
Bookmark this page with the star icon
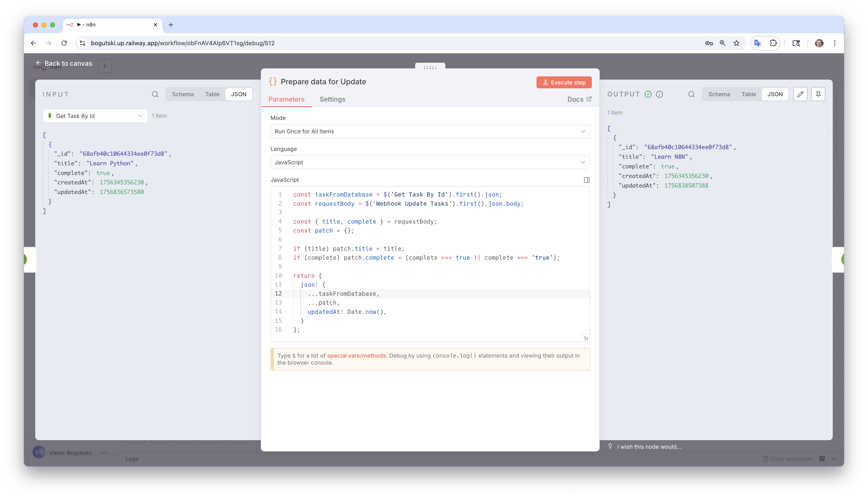pyautogui.click(x=736, y=43)
